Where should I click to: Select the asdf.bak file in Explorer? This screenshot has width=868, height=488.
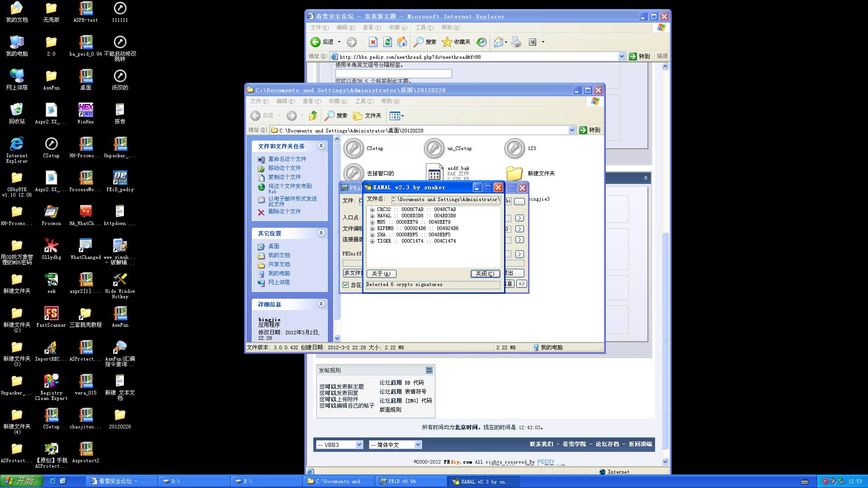point(448,173)
